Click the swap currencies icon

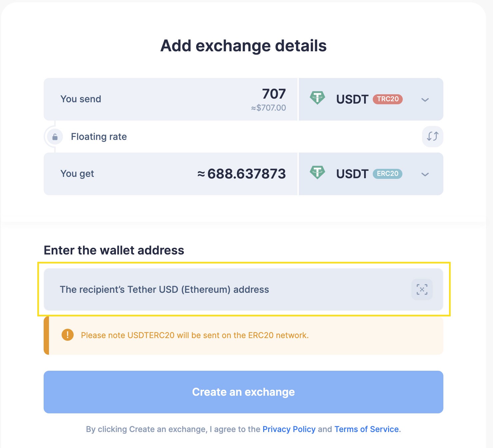[x=432, y=137]
